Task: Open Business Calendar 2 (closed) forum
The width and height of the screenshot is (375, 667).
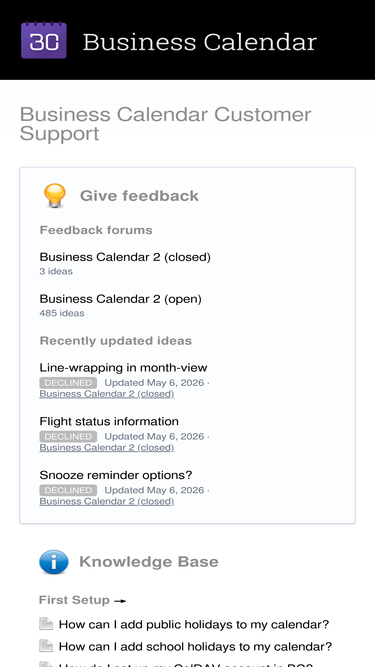Action: point(125,257)
